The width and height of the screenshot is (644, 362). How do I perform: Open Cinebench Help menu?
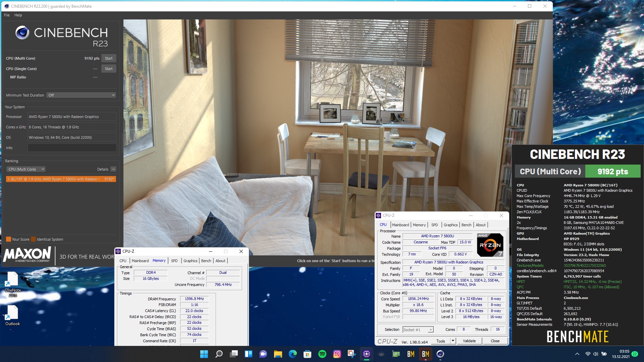point(18,15)
